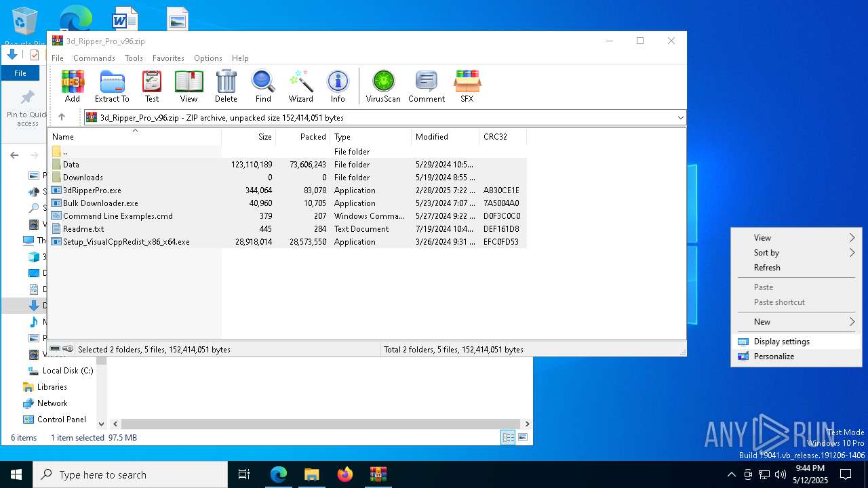This screenshot has height=488, width=868.
Task: Click the Add toolbar icon in WinRAR
Action: pos(73,86)
